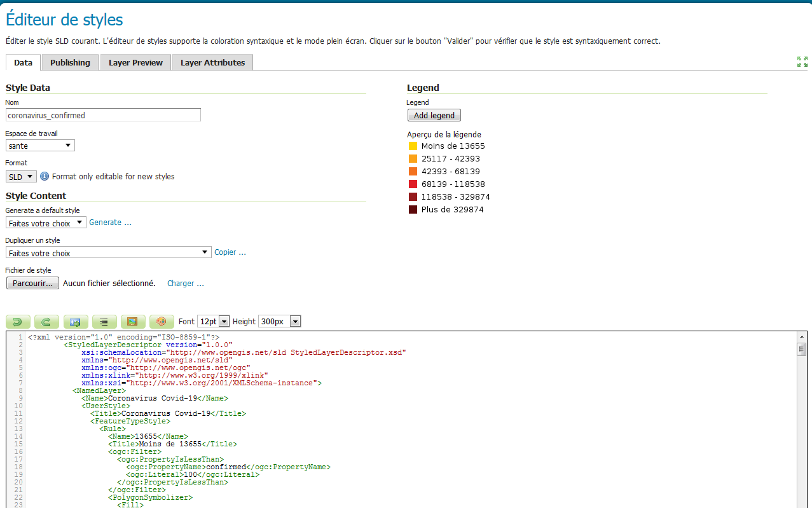The image size is (812, 508).
Task: Open the Layer Preview tab
Action: click(x=135, y=62)
